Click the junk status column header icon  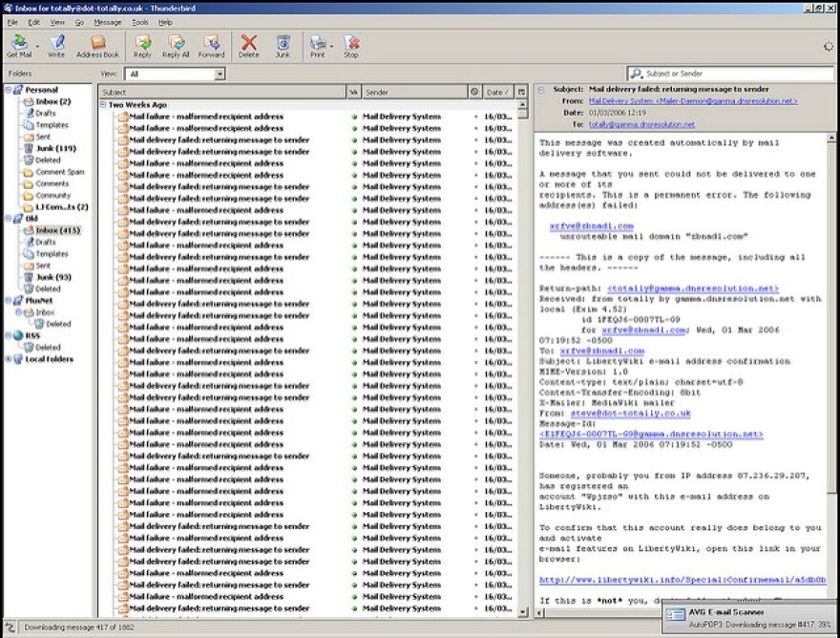pos(474,93)
